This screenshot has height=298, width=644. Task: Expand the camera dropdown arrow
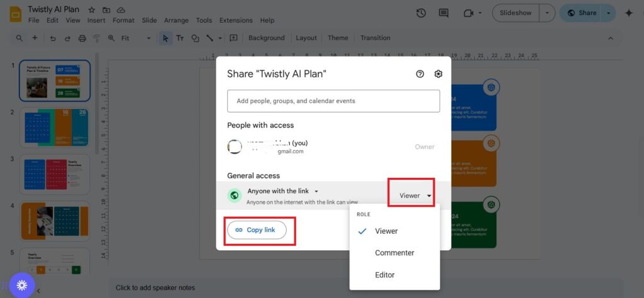coord(480,13)
